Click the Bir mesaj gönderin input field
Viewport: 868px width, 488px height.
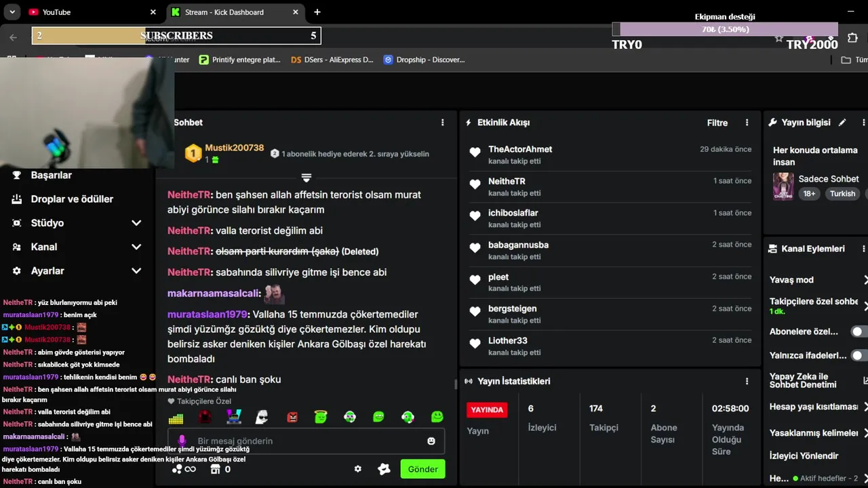(x=307, y=441)
